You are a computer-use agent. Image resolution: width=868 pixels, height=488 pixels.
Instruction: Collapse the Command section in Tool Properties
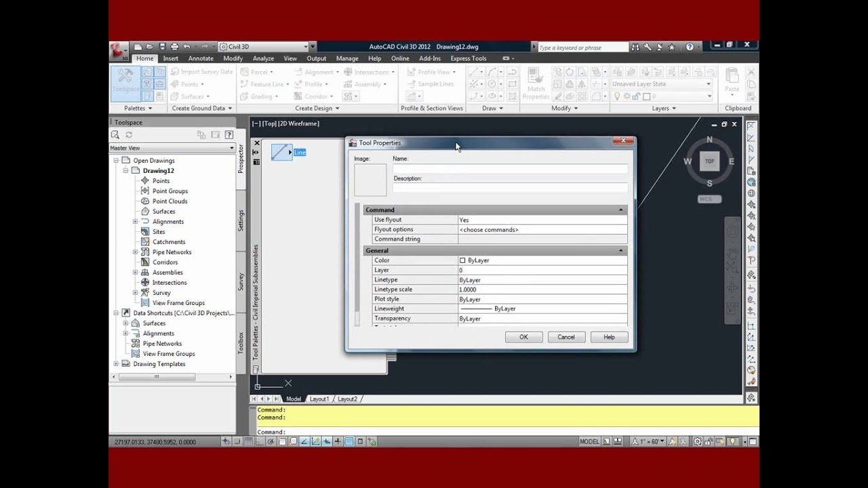[x=620, y=210]
